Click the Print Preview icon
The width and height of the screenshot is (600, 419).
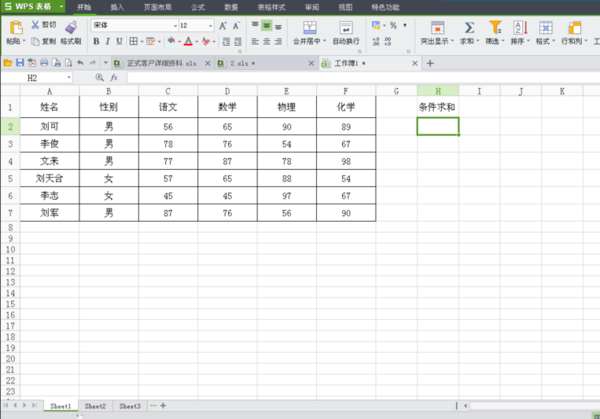coord(57,63)
